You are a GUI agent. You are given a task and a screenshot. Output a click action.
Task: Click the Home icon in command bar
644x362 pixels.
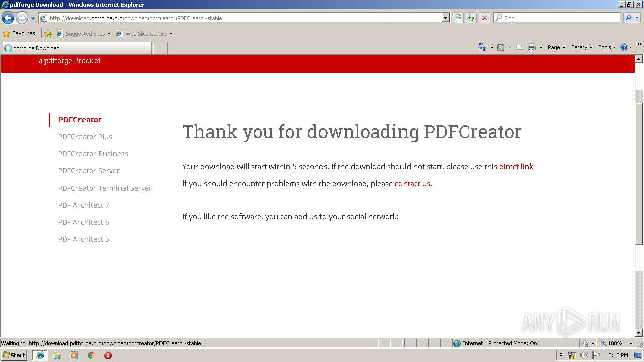coord(482,47)
